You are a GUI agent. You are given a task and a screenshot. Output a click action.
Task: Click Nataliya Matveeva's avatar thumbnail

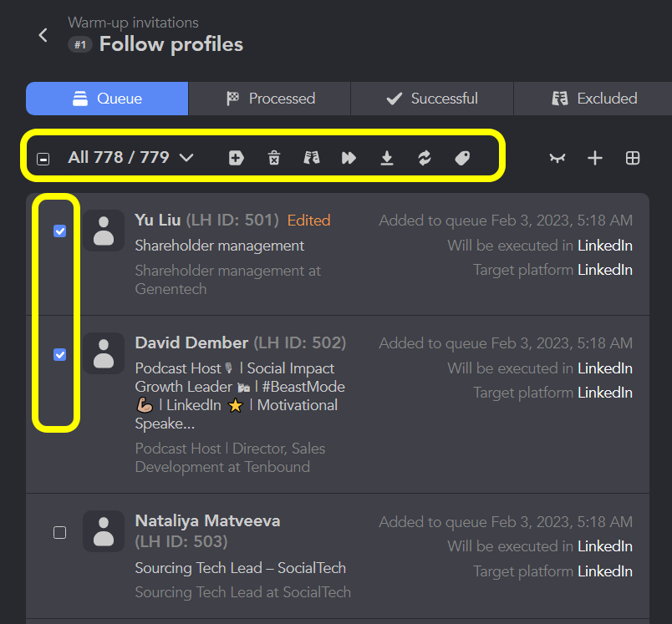(104, 531)
